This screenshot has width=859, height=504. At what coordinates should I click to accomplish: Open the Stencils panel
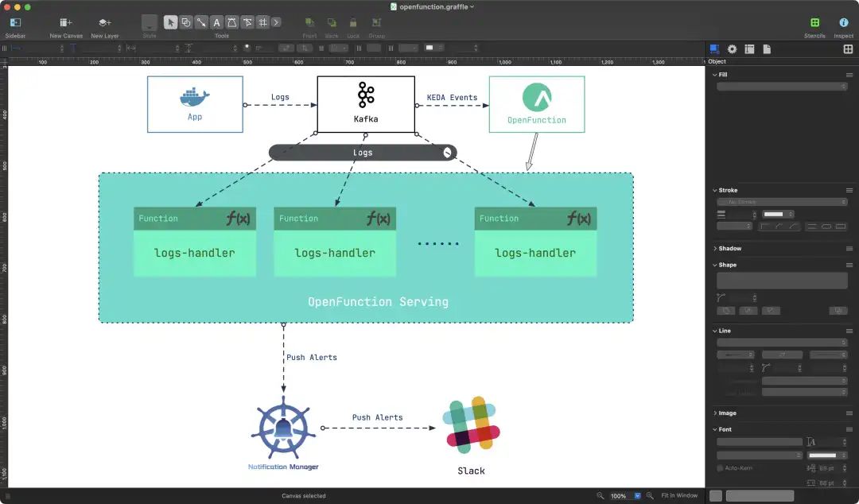coord(814,22)
